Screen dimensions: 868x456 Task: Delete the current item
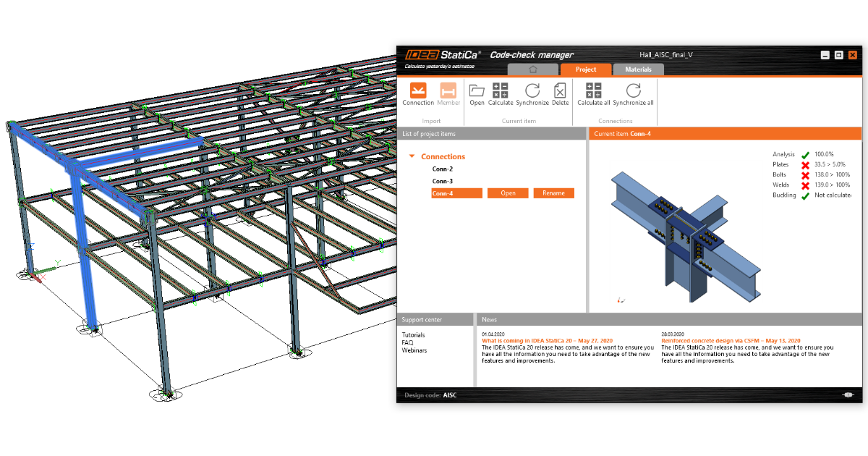click(561, 90)
